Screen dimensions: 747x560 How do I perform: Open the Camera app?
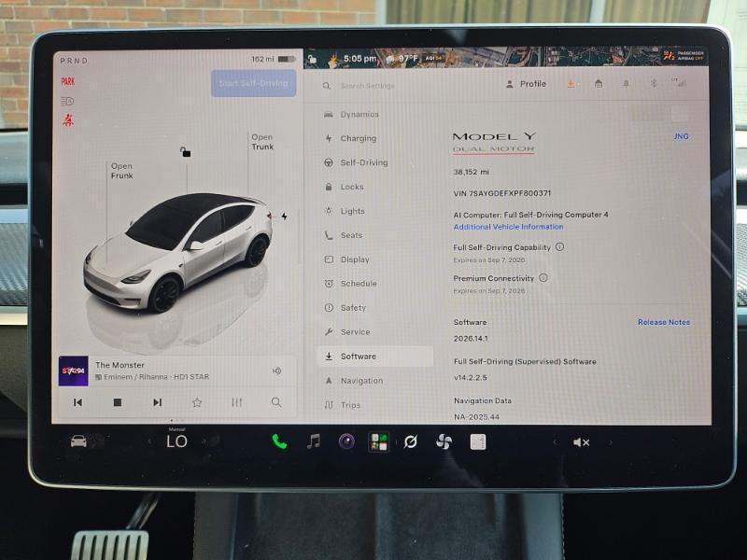[346, 441]
